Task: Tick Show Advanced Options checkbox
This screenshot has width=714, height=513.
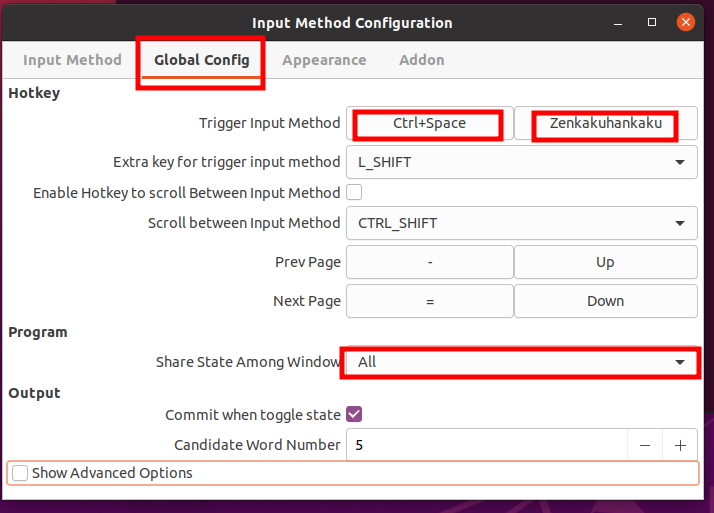Action: coord(20,473)
